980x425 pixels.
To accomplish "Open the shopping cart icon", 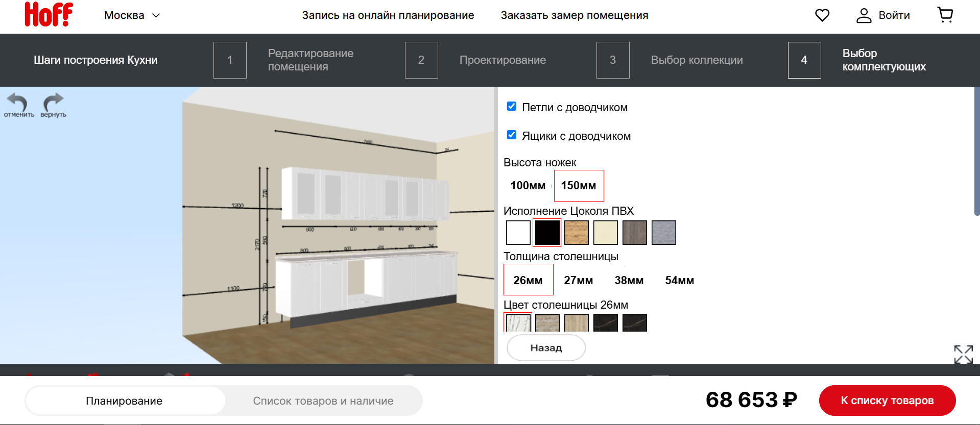I will point(945,15).
